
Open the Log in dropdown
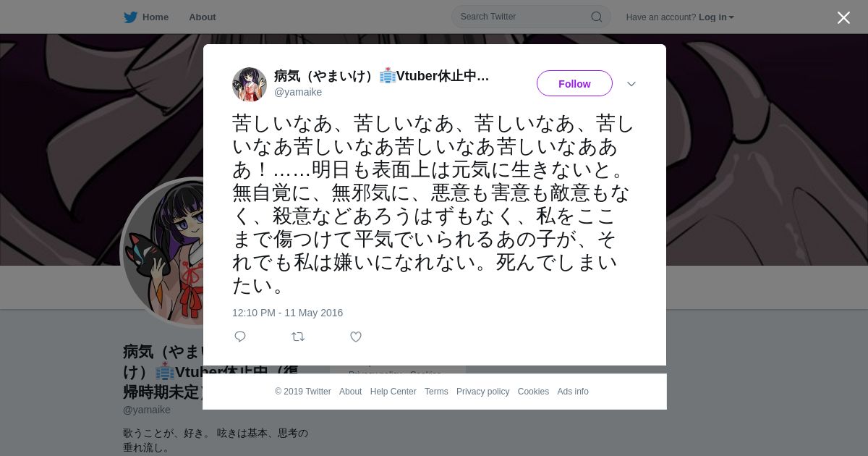[716, 17]
